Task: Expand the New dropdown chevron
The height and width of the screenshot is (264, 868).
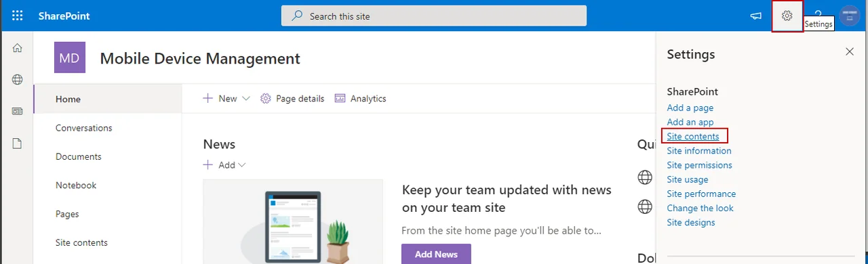Action: (x=245, y=99)
